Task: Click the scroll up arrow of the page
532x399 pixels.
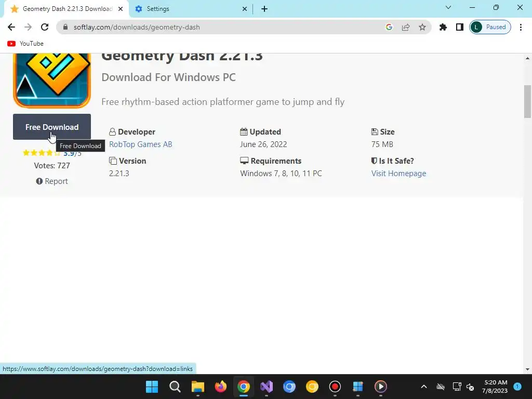Action: click(527, 58)
